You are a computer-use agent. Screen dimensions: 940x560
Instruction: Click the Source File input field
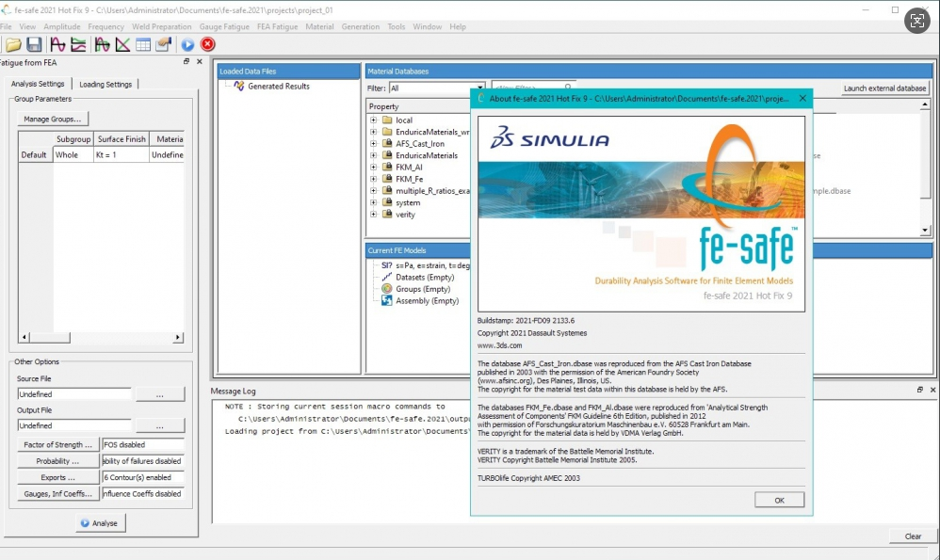click(74, 394)
